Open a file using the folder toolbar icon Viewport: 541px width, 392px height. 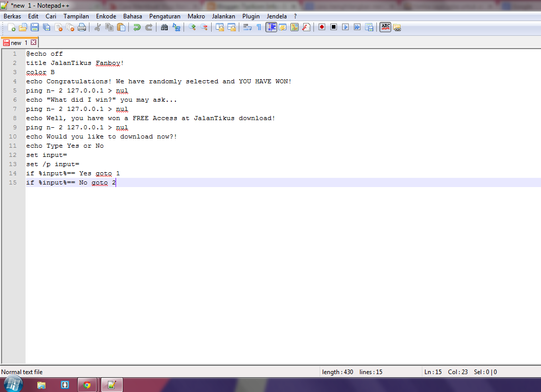(23, 27)
